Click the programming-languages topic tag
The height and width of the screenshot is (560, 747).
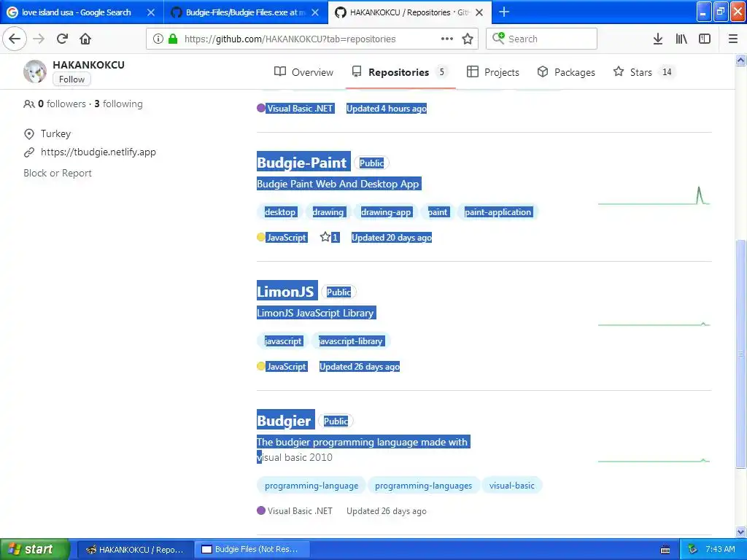coord(424,485)
